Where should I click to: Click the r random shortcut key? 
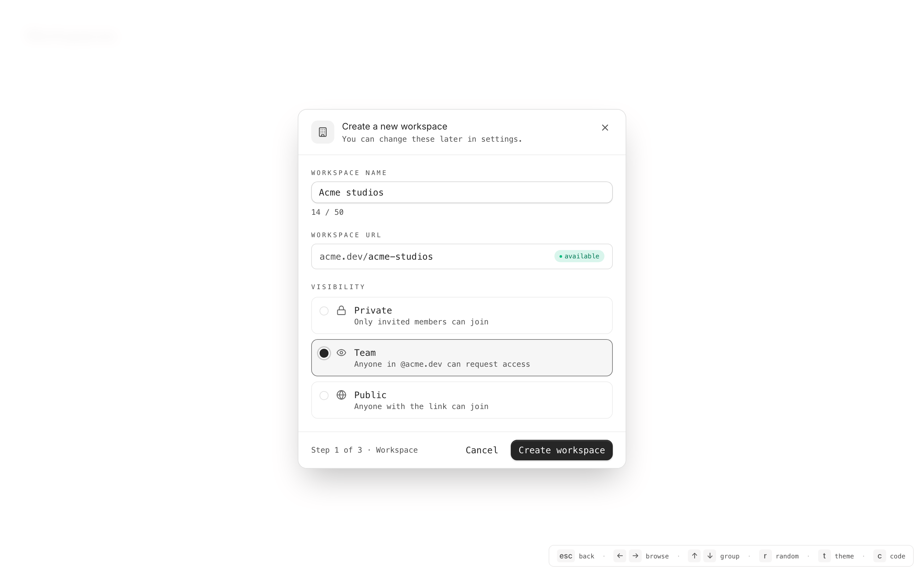click(765, 556)
